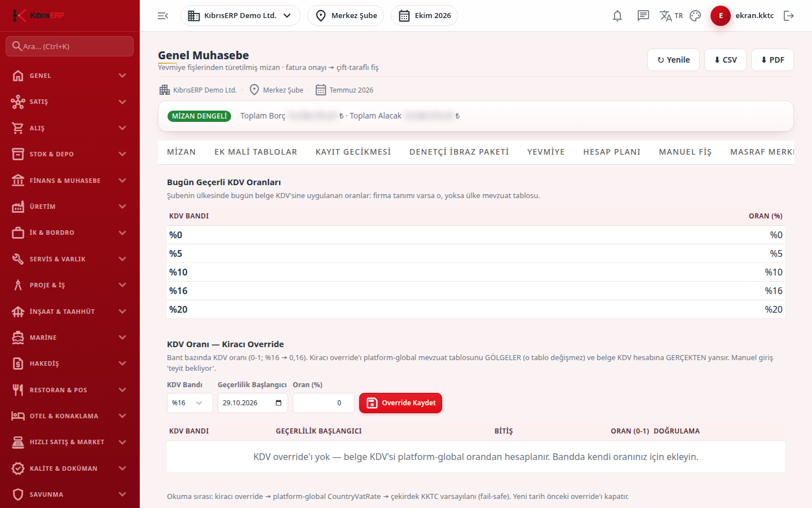812x508 pixels.
Task: Expand the KALİTE & DOKÜMAN chevron
Action: click(122, 468)
